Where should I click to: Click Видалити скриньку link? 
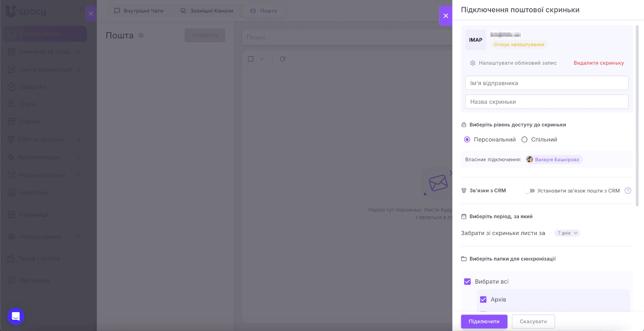pyautogui.click(x=599, y=63)
